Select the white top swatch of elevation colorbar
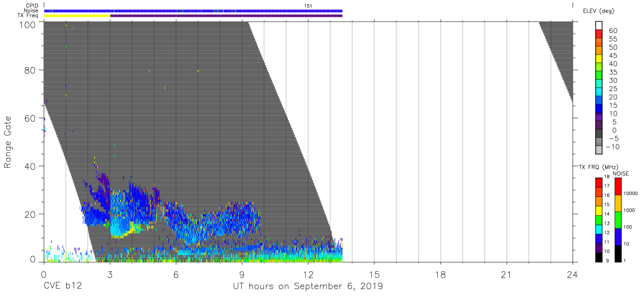This screenshot has width=644, height=297. [x=599, y=25]
